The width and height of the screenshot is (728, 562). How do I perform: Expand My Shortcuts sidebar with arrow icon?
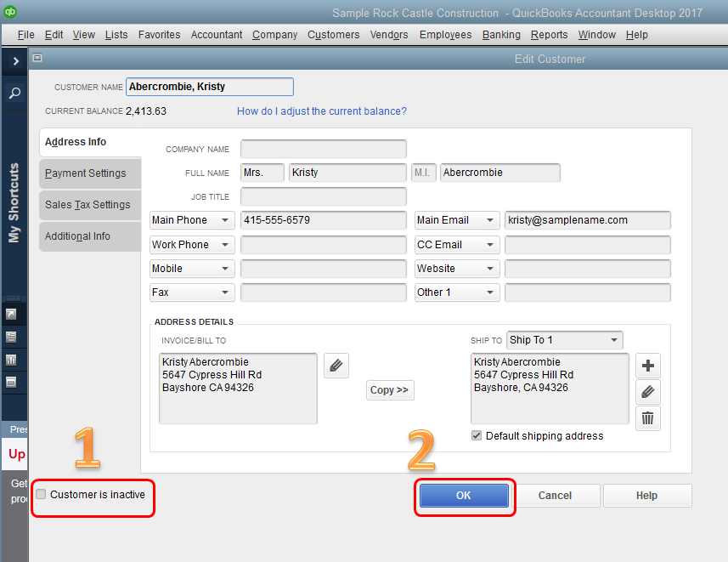(x=15, y=61)
